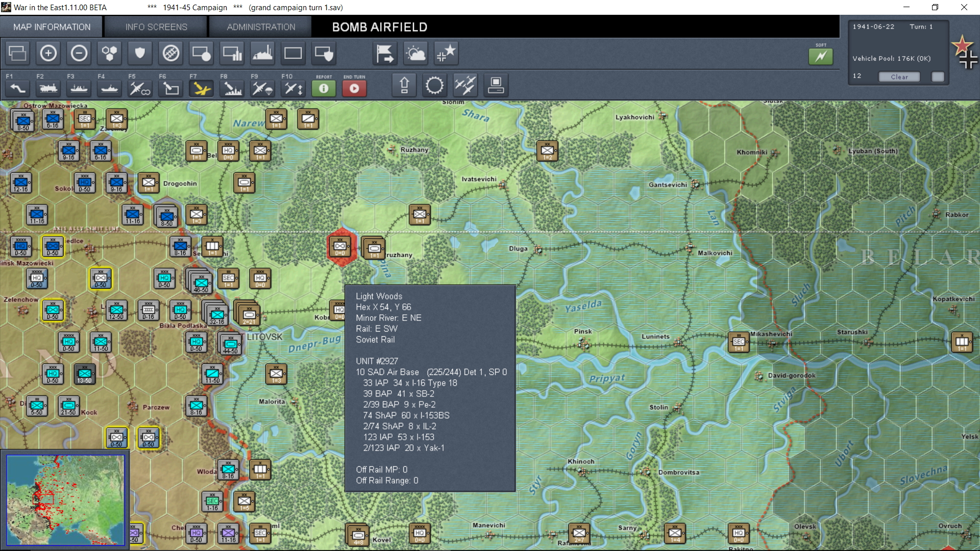Click the Pinsk town label
The height and width of the screenshot is (551, 980).
583,331
